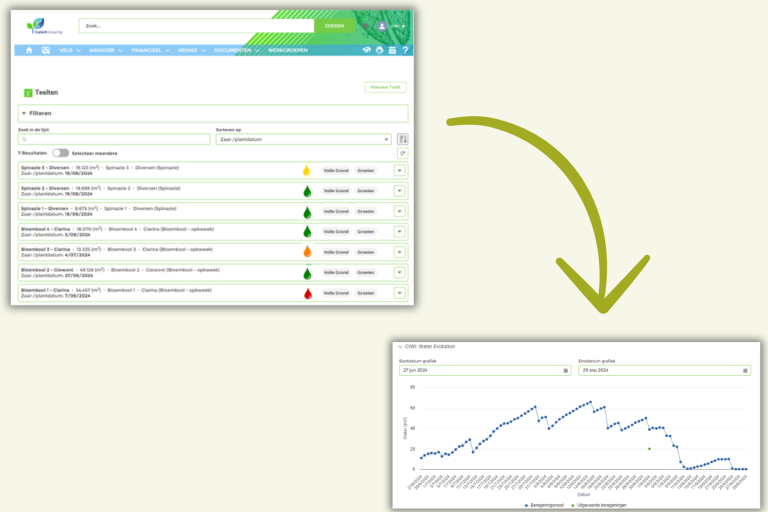Screen dimensions: 768x512
Task: Open the Bloemkool 2 - Giewont row
Action: tap(213, 272)
